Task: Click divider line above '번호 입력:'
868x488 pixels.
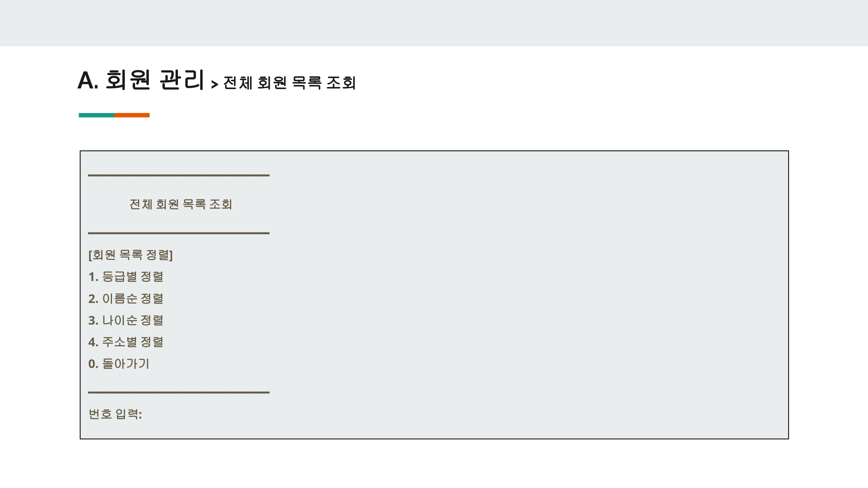Action: 179,392
